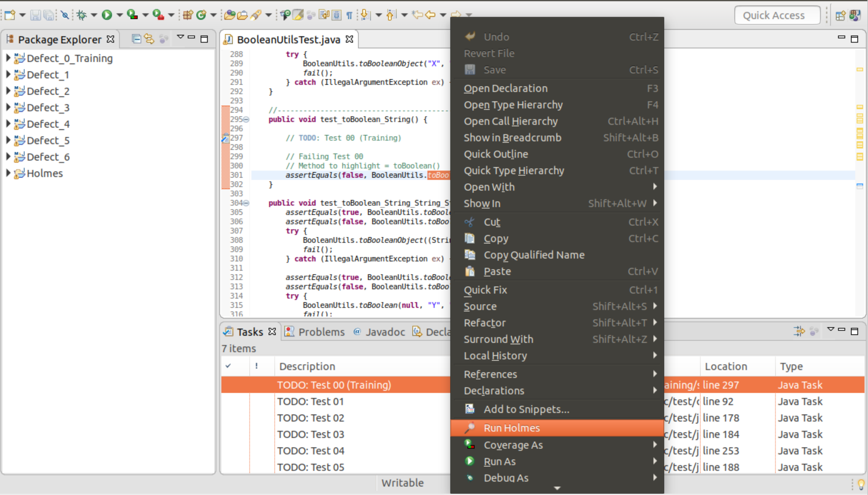Click the Run (green play) toolbar icon

point(107,15)
